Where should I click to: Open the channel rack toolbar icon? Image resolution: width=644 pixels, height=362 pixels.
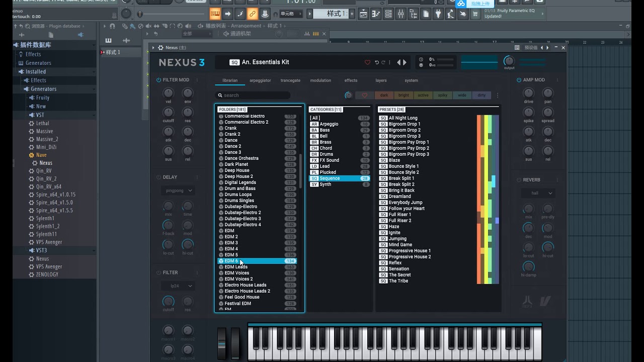388,14
